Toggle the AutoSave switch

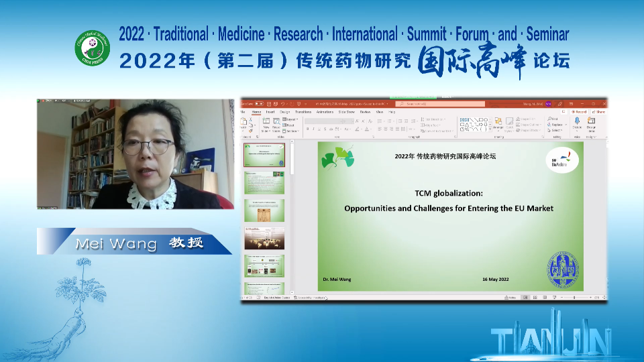pyautogui.click(x=258, y=104)
